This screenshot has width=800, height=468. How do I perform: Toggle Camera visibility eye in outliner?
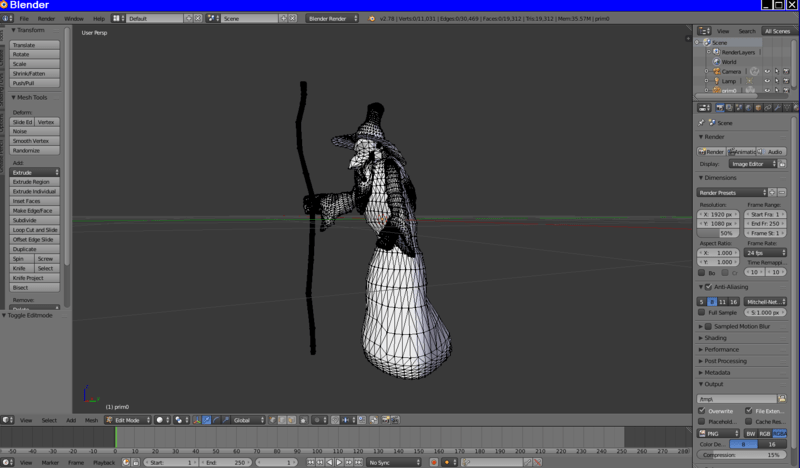coord(767,71)
